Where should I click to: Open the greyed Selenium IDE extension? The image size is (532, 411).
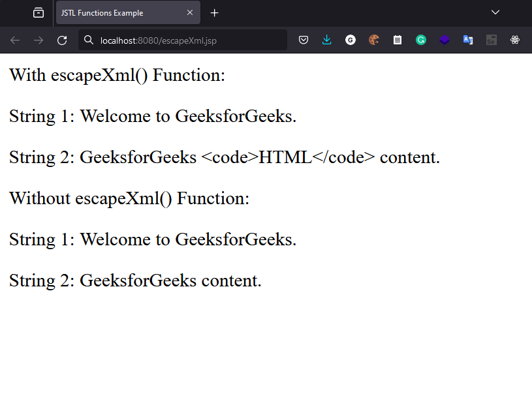tap(492, 40)
